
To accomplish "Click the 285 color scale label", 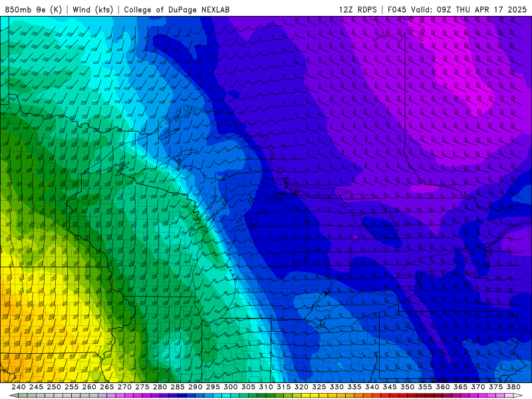I will point(178,387).
